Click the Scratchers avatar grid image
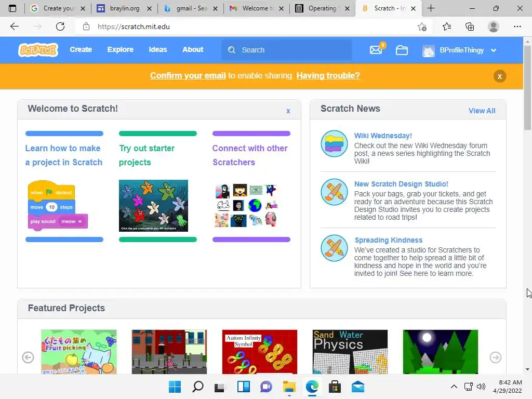532x399 pixels. pyautogui.click(x=246, y=206)
